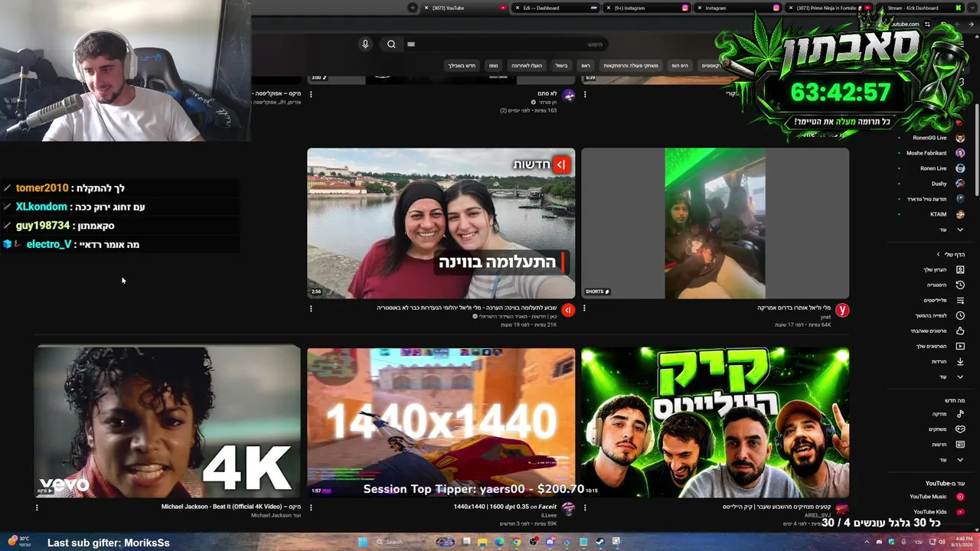Open RonenGG Live subscription channel
980x551 pixels.
932,138
